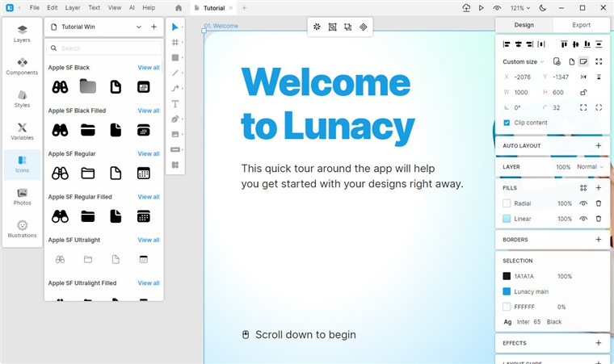614x364 pixels.
Task: Toggle eye view icon in title bar
Action: (497, 8)
